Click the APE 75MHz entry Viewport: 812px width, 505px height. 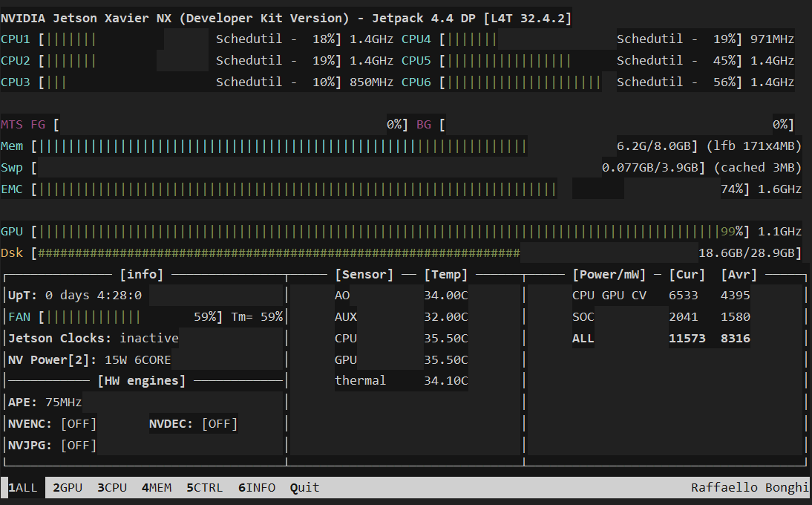tap(45, 403)
